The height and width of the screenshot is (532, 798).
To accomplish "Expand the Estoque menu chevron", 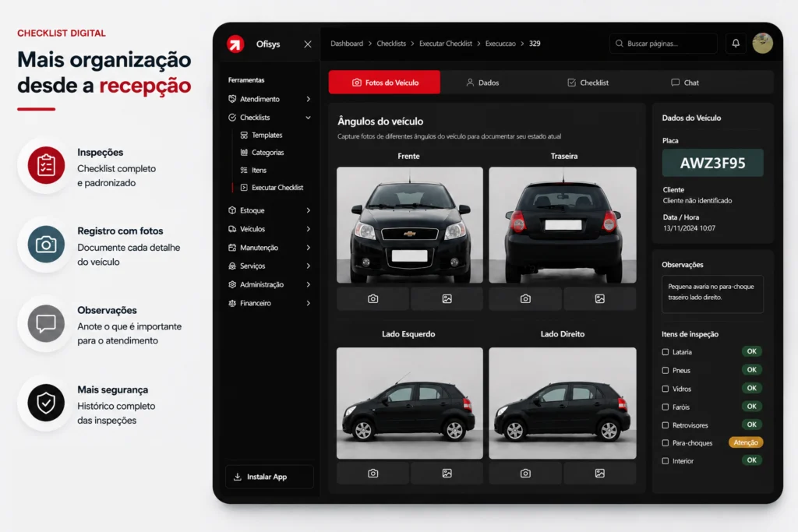I will (308, 210).
